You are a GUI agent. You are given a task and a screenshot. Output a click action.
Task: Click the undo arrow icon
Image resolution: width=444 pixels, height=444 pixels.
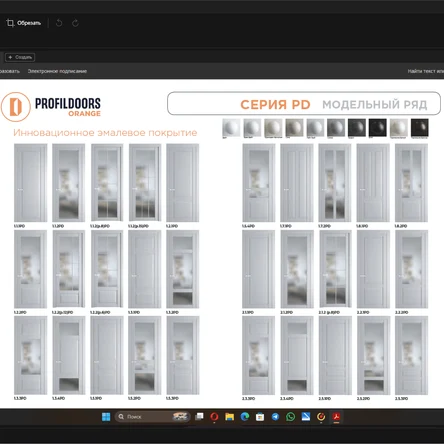(x=59, y=23)
